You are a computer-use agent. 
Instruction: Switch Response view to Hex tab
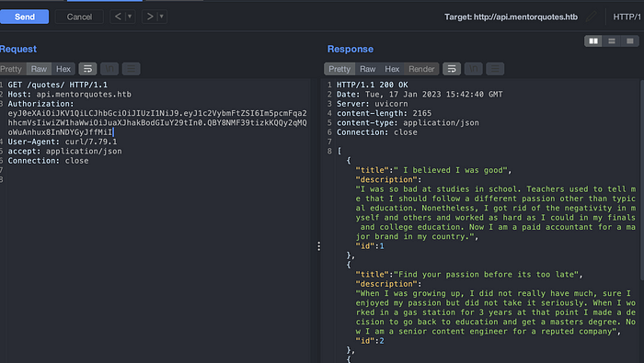coord(392,69)
